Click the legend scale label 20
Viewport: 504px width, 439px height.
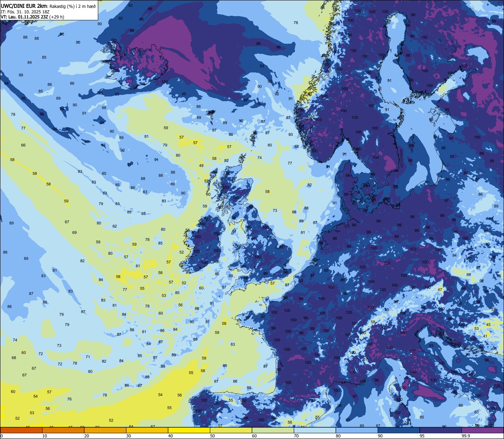click(x=87, y=436)
